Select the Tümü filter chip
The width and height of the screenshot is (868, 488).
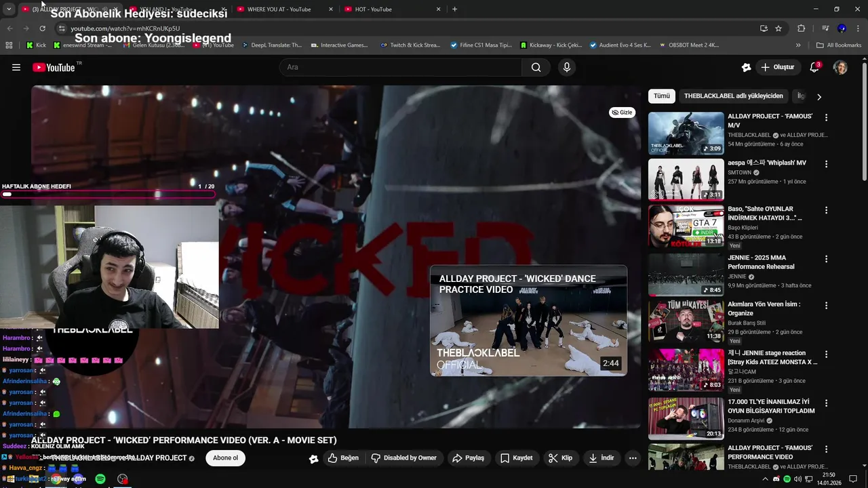pyautogui.click(x=661, y=96)
